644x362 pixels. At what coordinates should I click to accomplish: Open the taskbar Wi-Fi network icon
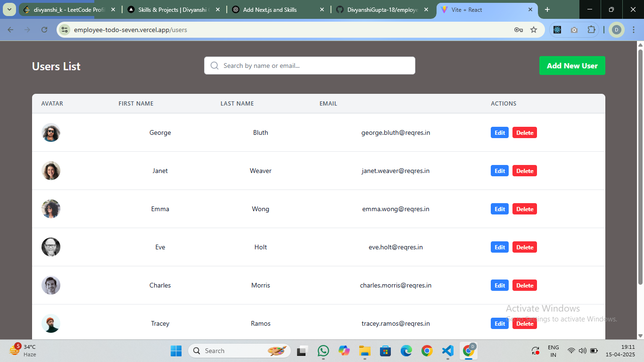tap(571, 351)
